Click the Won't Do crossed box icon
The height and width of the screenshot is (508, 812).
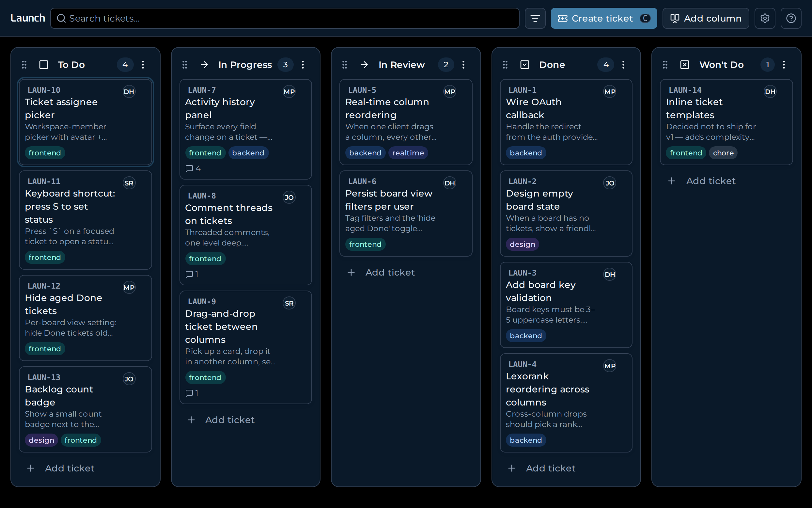click(685, 65)
